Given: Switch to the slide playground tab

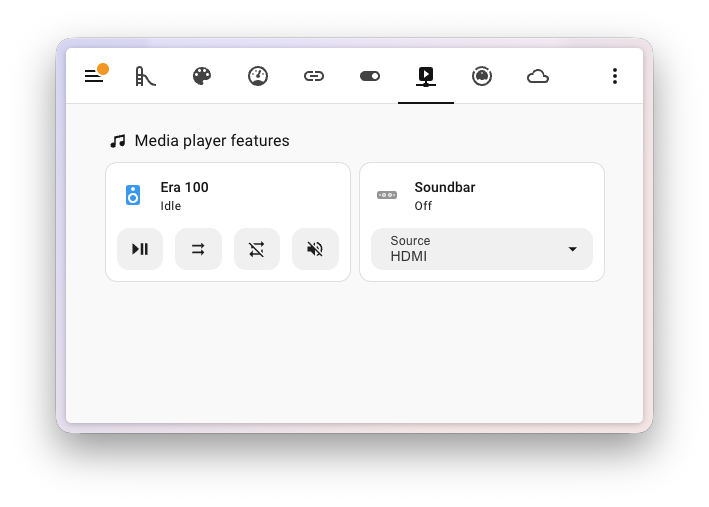Looking at the screenshot, I should click(x=146, y=76).
